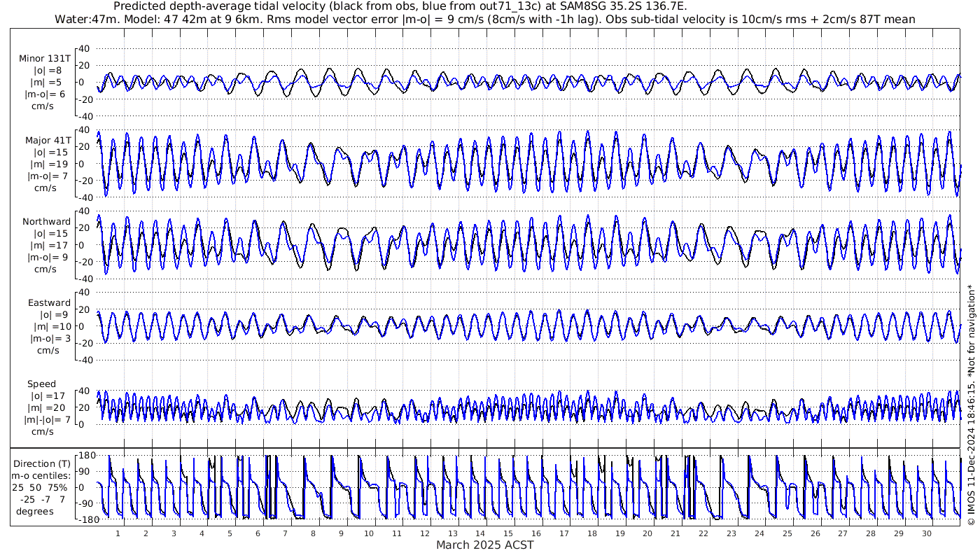Click the '|m| =17' value in Northward panel

(x=48, y=246)
